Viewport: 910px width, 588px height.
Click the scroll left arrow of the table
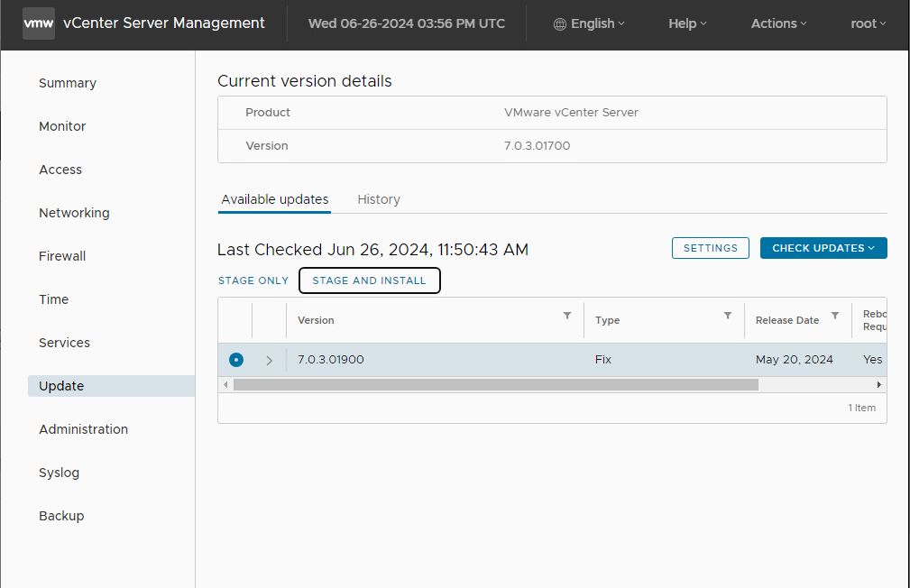pyautogui.click(x=225, y=384)
